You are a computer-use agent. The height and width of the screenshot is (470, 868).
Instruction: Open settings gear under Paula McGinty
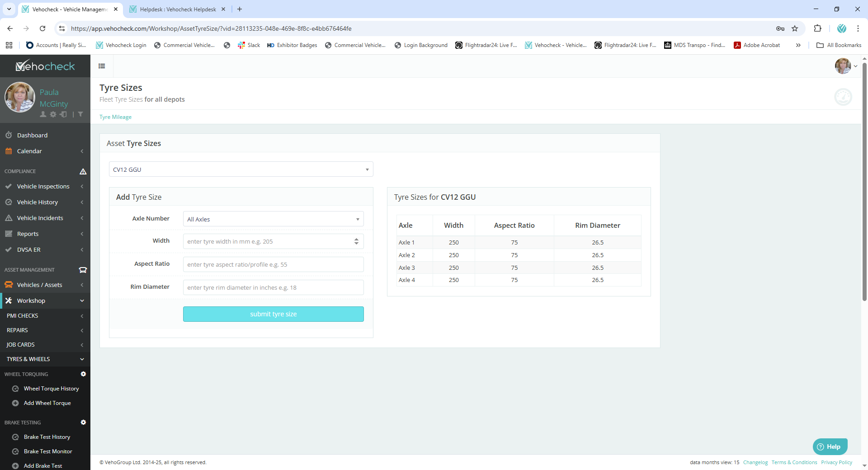[x=53, y=114]
